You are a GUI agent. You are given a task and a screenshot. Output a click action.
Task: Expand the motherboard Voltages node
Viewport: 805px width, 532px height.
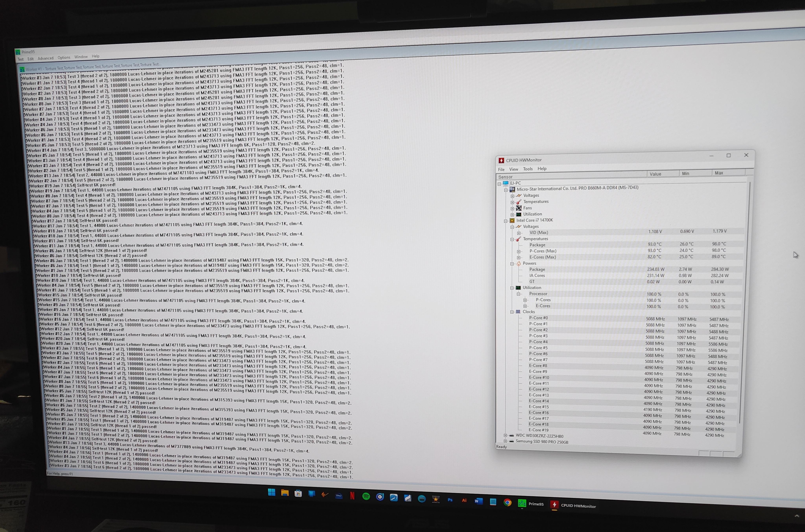click(512, 196)
